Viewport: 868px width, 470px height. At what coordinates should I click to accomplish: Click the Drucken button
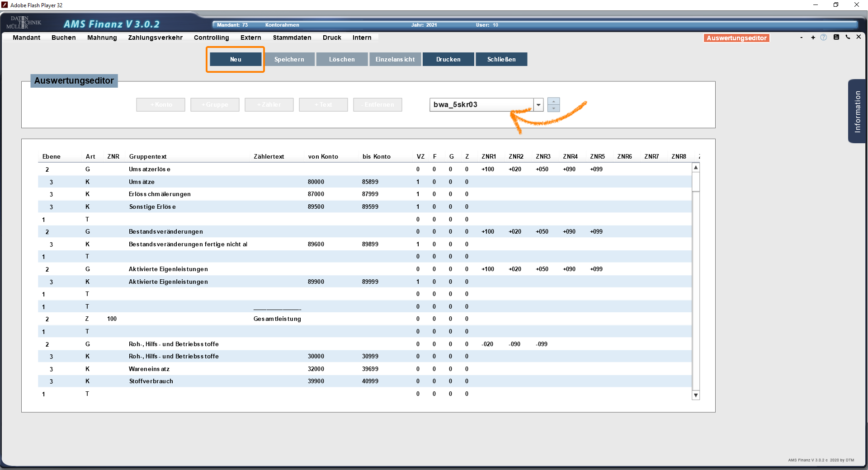pos(448,59)
